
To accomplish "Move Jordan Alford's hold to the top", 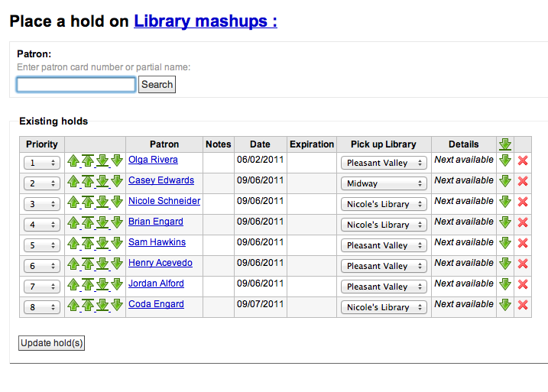I will click(88, 284).
